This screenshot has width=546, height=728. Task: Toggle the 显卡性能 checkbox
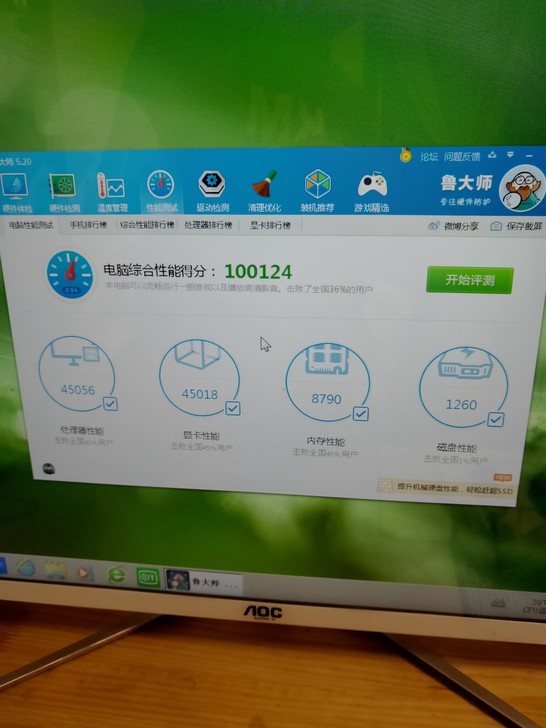tap(233, 409)
